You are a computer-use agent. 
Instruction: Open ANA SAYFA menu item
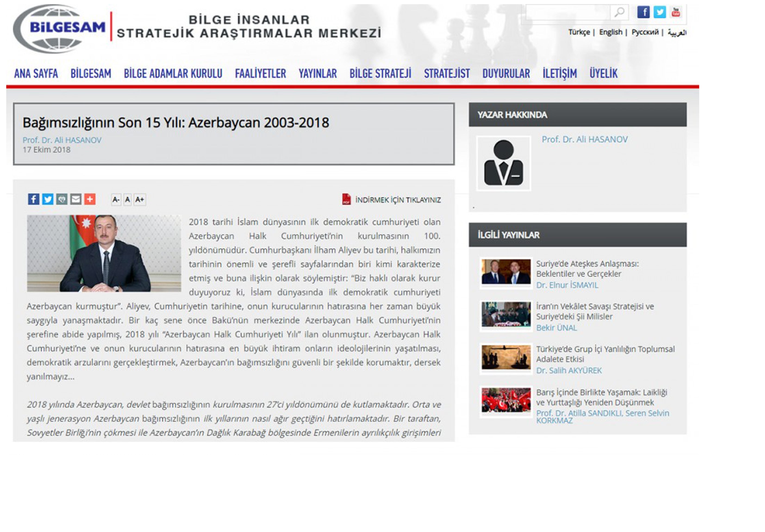(36, 73)
